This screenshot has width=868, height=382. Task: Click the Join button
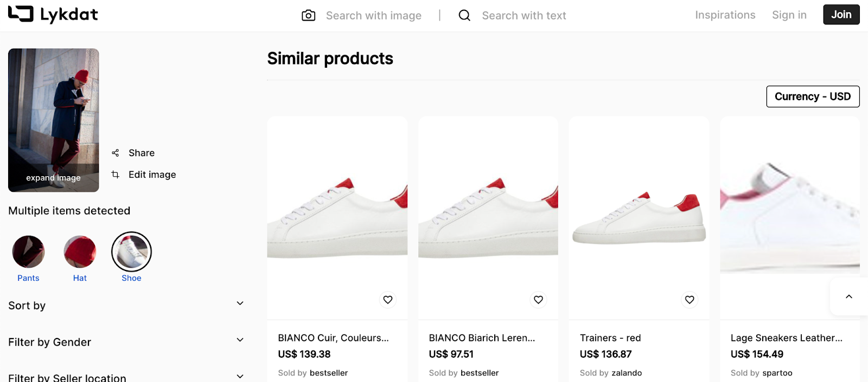coord(841,15)
